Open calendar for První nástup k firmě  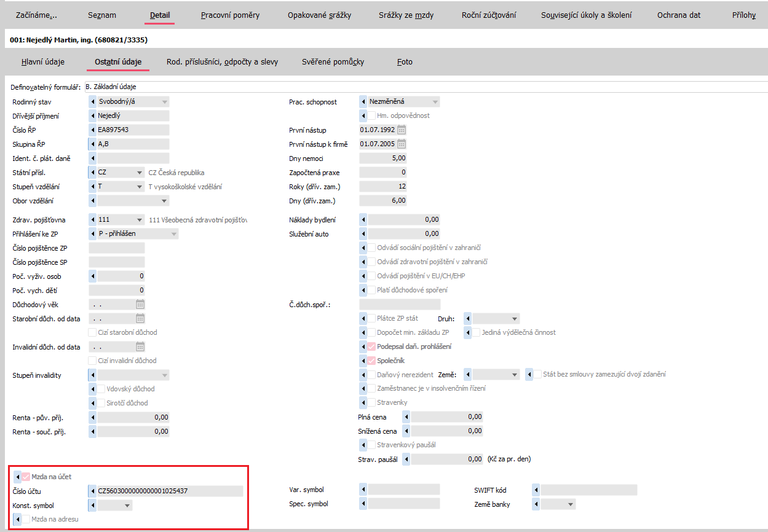(x=402, y=144)
